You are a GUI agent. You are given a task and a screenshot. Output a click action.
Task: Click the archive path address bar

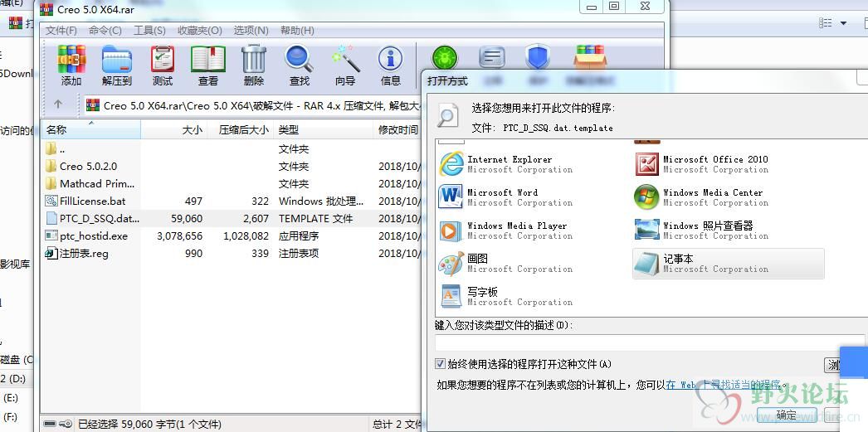(253, 105)
